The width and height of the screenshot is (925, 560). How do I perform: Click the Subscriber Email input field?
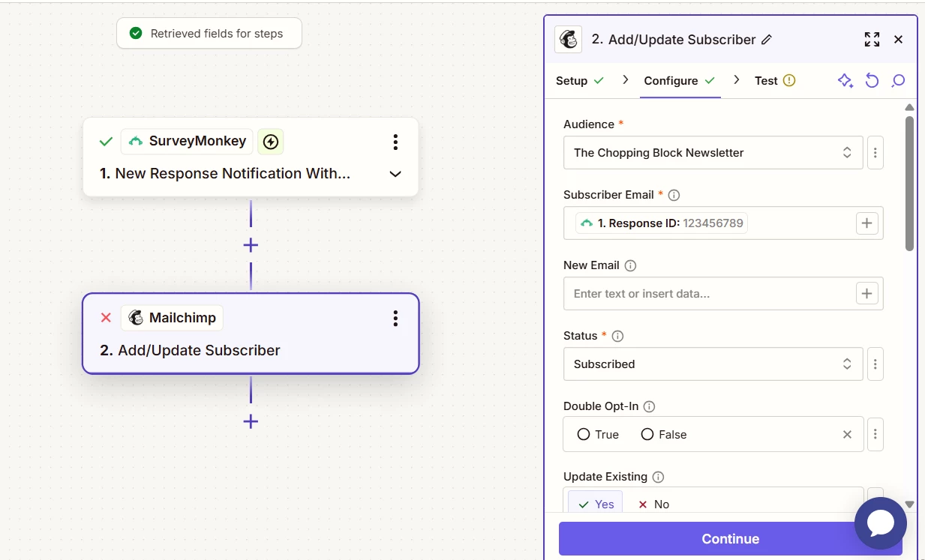[x=723, y=223]
